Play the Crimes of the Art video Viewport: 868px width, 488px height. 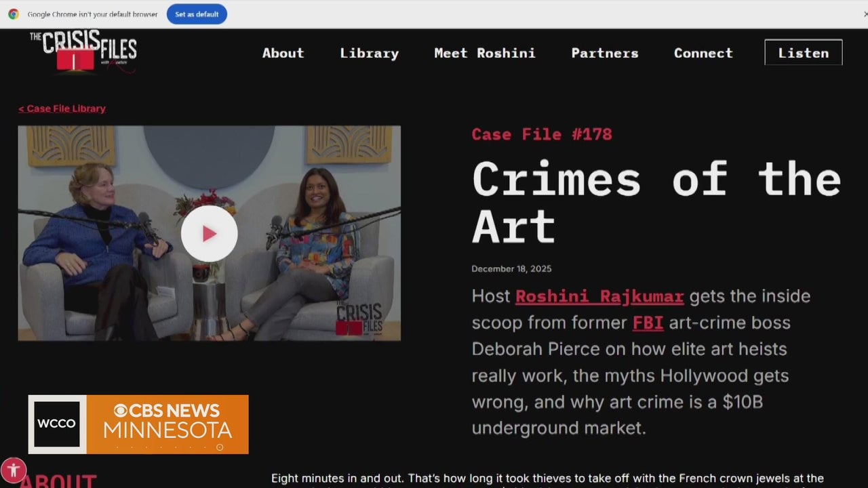point(209,234)
